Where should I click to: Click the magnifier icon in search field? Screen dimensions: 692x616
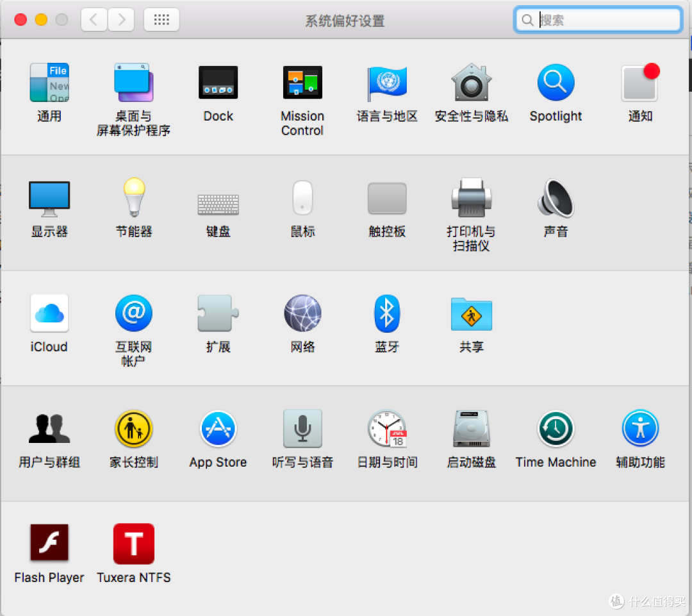click(x=527, y=20)
